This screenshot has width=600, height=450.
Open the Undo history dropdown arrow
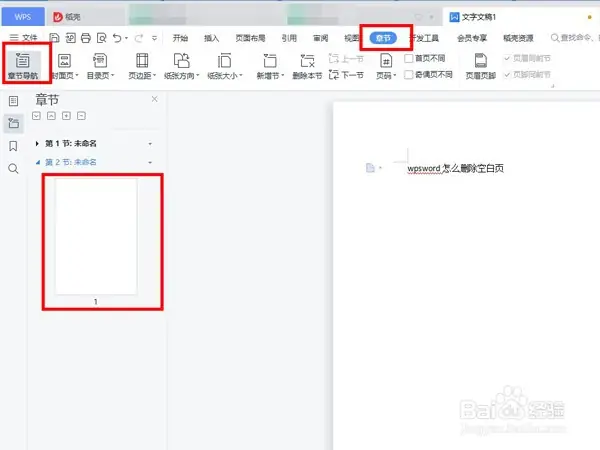tap(126, 38)
